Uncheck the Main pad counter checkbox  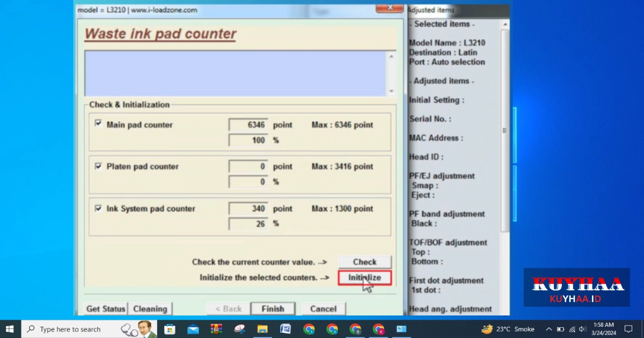[x=98, y=123]
